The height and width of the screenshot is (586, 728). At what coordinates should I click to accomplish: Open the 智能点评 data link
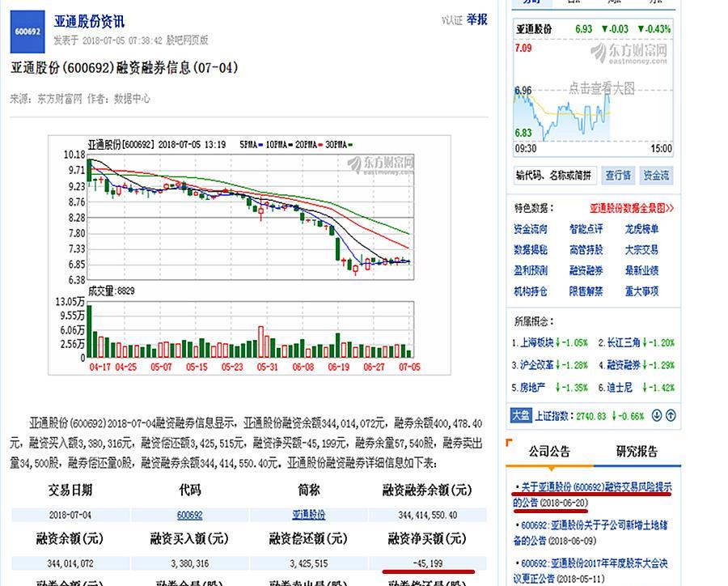pyautogui.click(x=586, y=229)
